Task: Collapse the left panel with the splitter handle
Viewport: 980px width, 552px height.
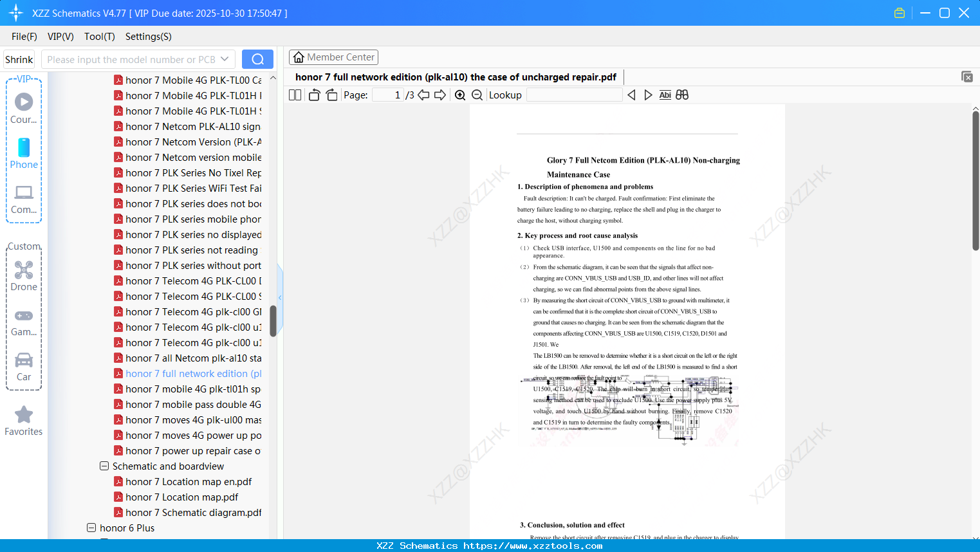Action: pos(280,297)
